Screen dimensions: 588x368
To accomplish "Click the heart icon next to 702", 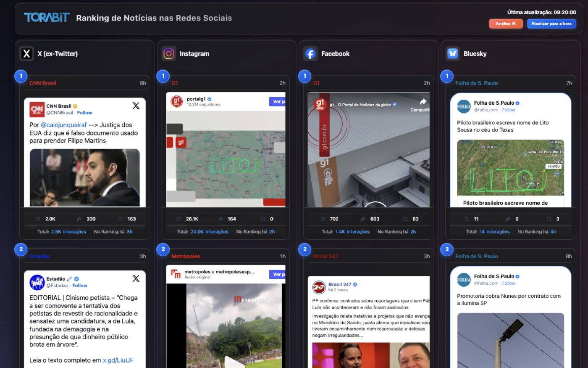I will (323, 219).
